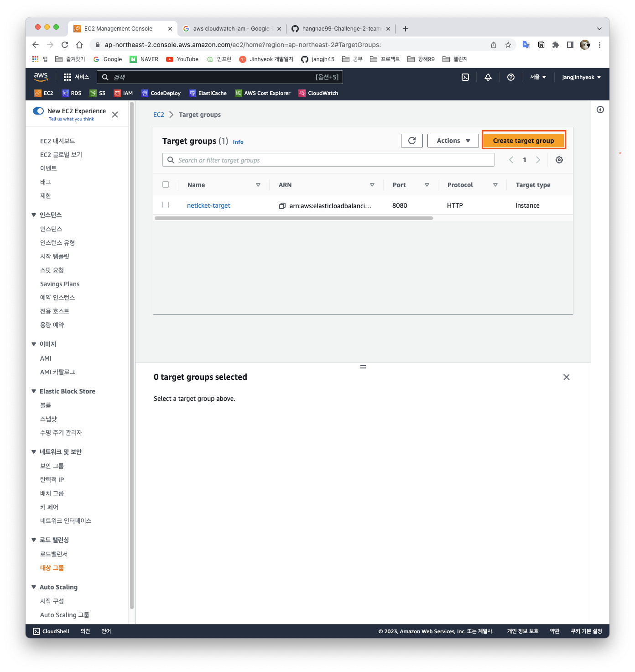Open the CodeDeploy shortcut in favorites bar
The image size is (635, 672).
161,93
